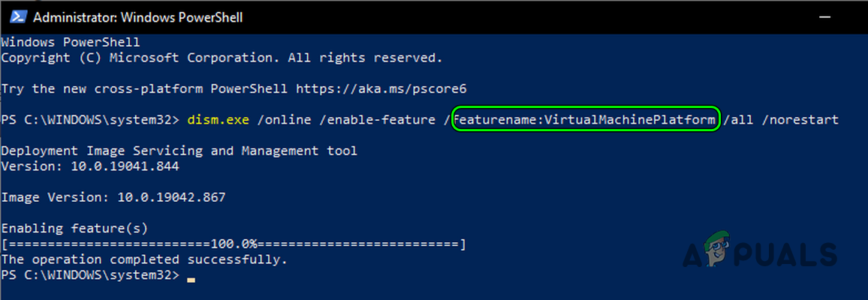868x300 pixels.
Task: Click the blinking cursor at the last prompt
Action: click(191, 278)
